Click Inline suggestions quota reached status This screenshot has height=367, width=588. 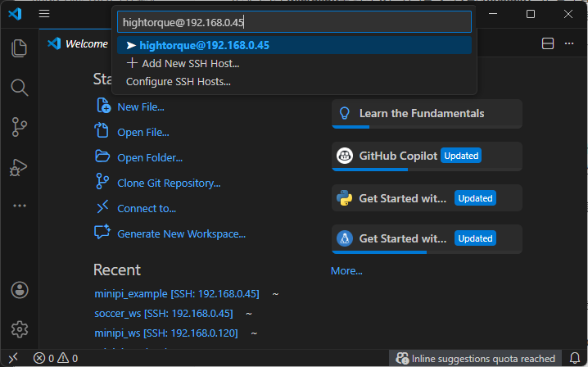coord(475,358)
